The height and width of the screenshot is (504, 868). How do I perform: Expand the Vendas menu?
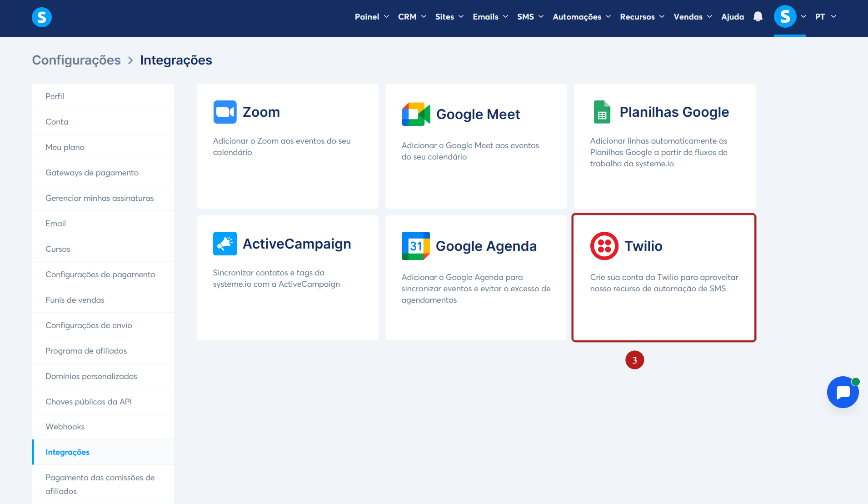693,17
